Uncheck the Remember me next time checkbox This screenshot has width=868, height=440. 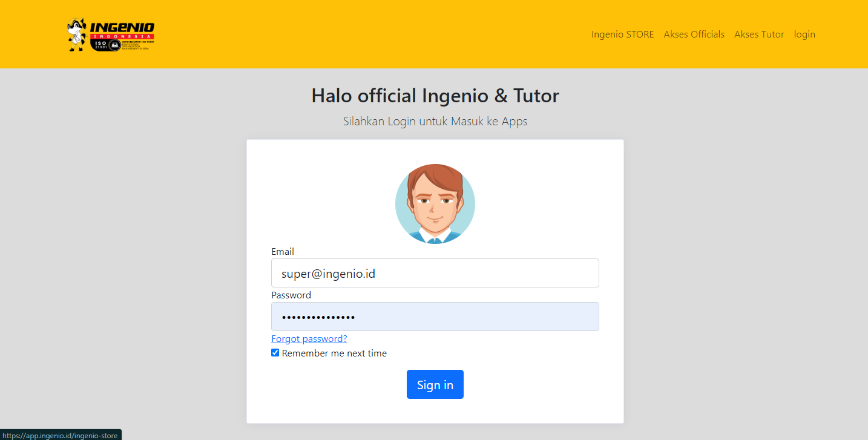tap(275, 353)
